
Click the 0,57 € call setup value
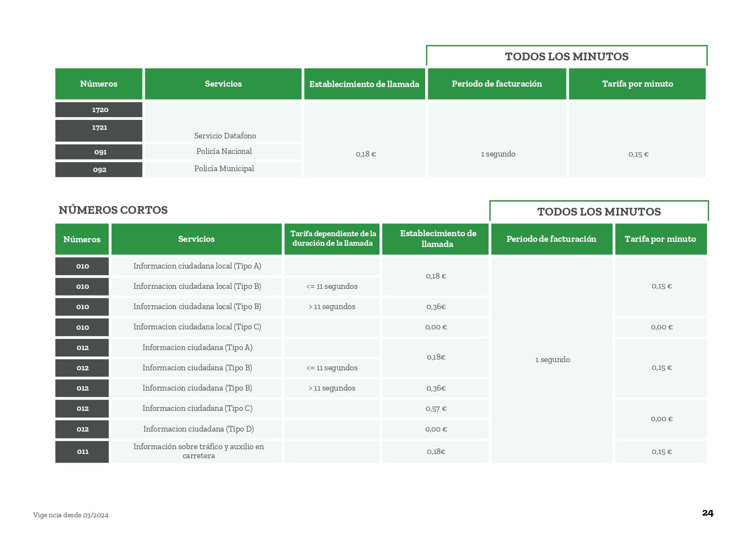(x=436, y=409)
